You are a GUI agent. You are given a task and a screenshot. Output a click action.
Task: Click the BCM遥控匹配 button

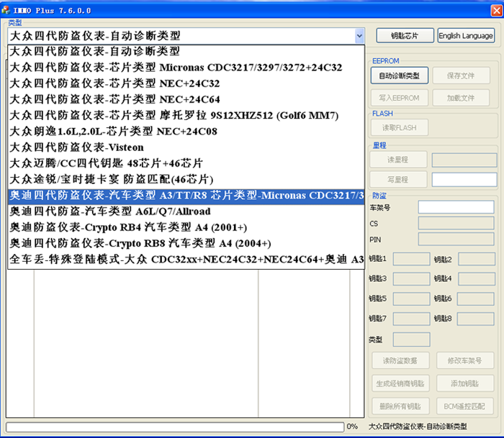[x=465, y=406]
